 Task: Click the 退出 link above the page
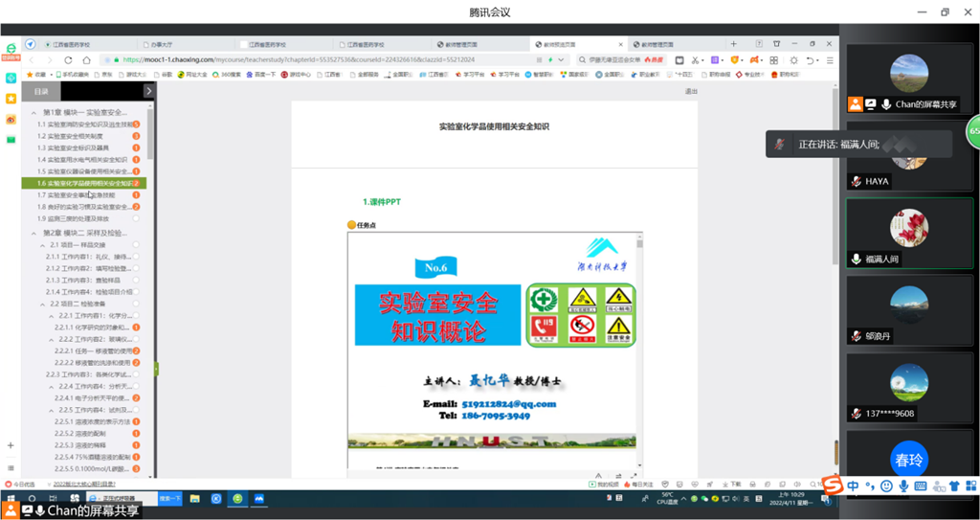(x=691, y=91)
